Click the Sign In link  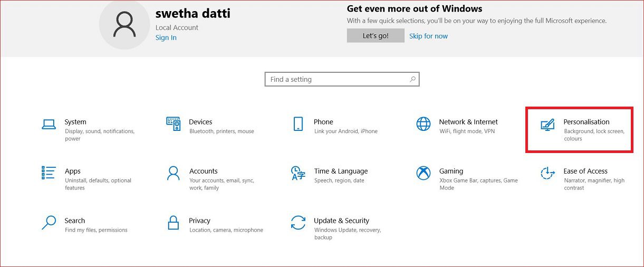point(166,38)
